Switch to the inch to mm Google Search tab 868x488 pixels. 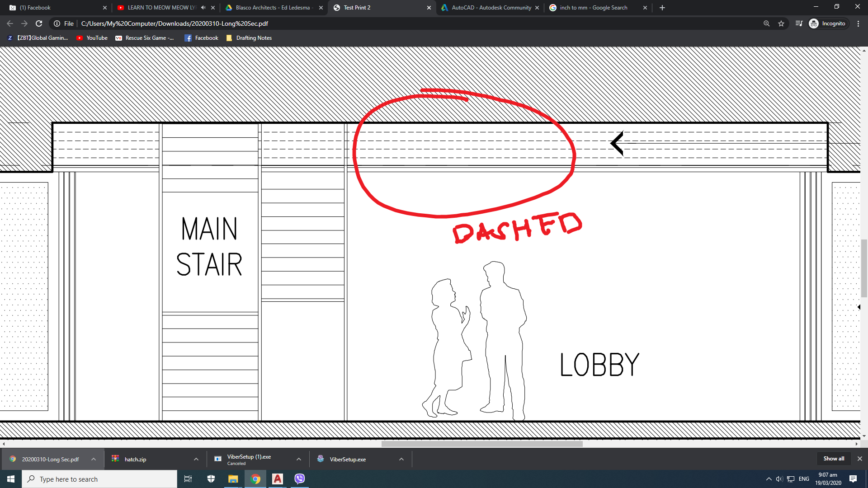click(x=592, y=7)
